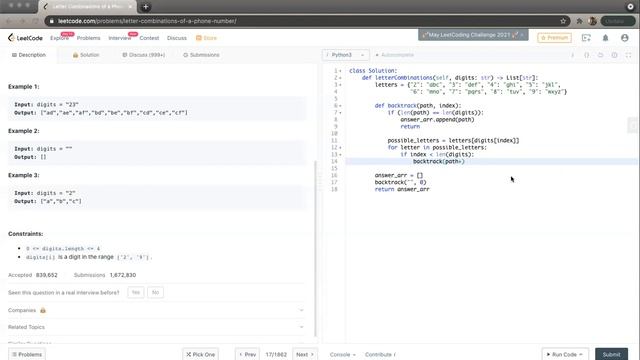This screenshot has height=360, width=640.
Task: Toggle the Autocomplete option
Action: (394, 55)
